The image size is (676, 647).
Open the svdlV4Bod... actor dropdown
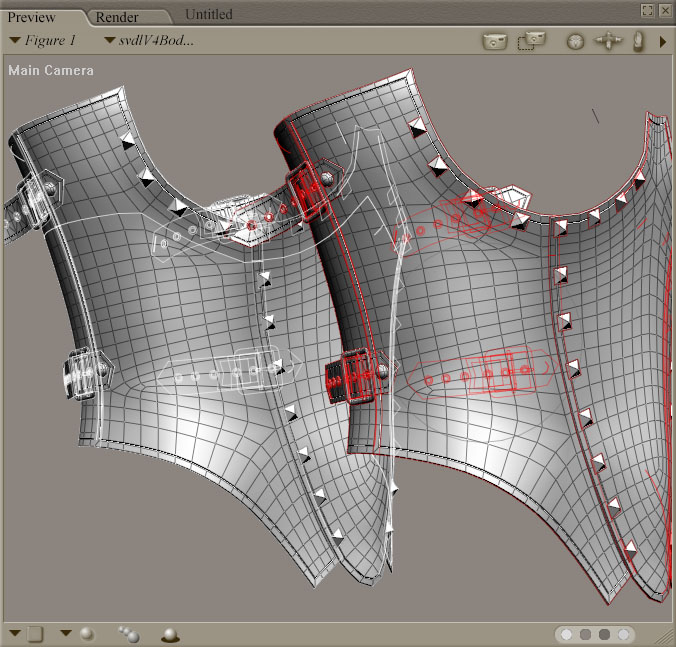click(148, 41)
